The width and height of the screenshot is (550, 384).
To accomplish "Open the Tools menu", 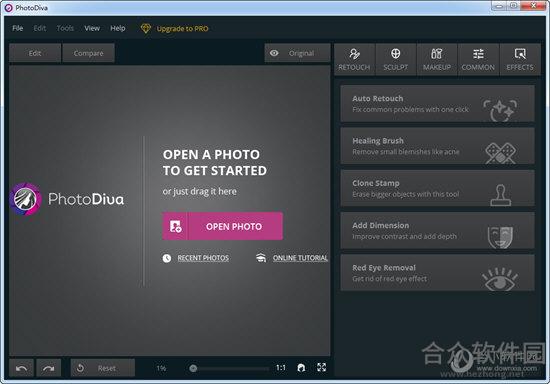I will tap(65, 28).
